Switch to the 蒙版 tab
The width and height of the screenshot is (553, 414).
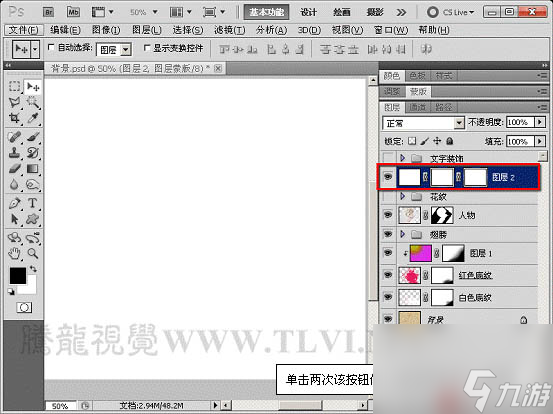point(418,92)
